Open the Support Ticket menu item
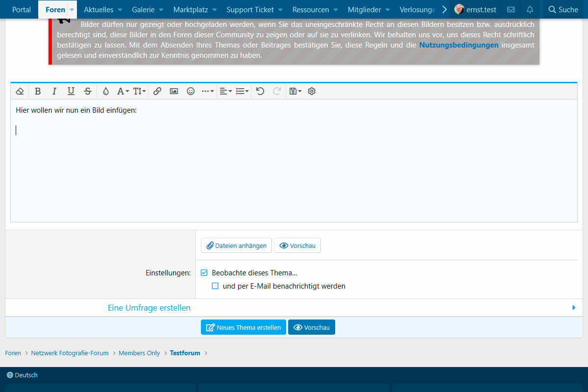Screen dimensions: 588x392 (250, 9)
